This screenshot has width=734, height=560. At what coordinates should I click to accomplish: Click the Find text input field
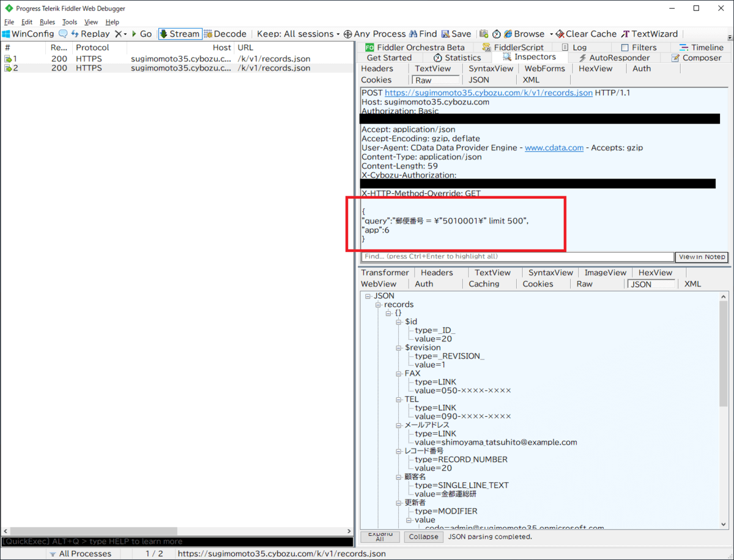click(x=517, y=257)
